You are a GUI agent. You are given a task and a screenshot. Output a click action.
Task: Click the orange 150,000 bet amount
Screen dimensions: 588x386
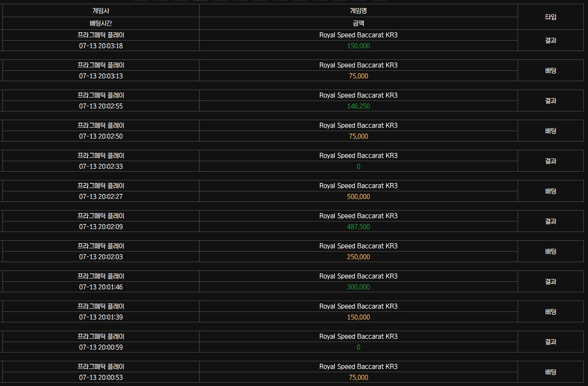click(x=358, y=317)
